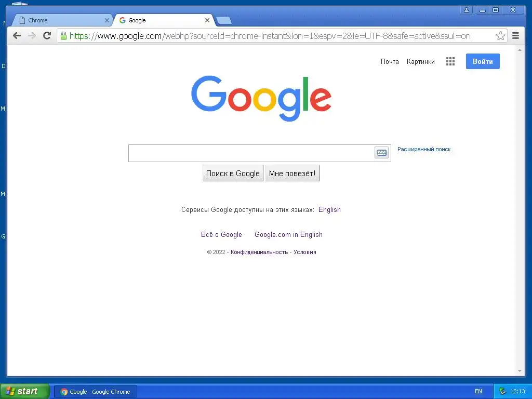Image resolution: width=532 pixels, height=399 pixels.
Task: Open the Конфиденциальность privacy link
Action: coord(259,252)
